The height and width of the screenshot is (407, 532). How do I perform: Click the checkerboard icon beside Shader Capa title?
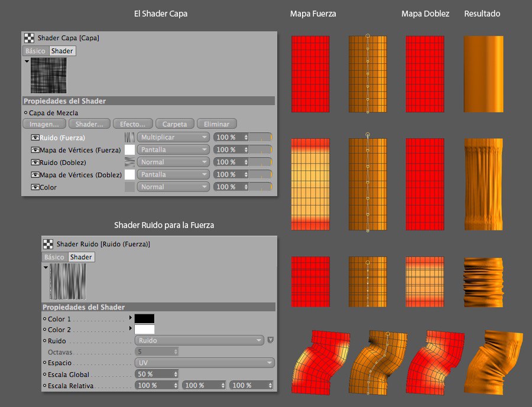pyautogui.click(x=29, y=38)
